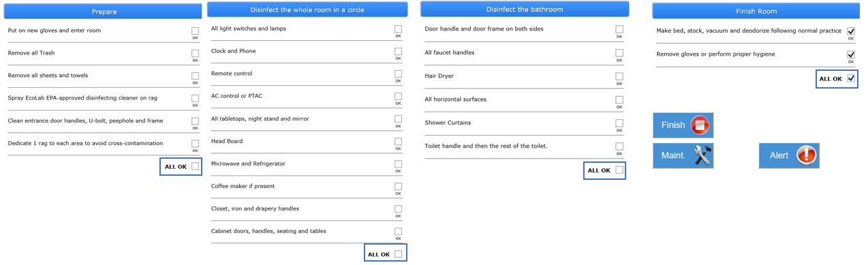868x265 pixels.
Task: Uncheck ALL OK in Finish Room
Action: (x=851, y=78)
